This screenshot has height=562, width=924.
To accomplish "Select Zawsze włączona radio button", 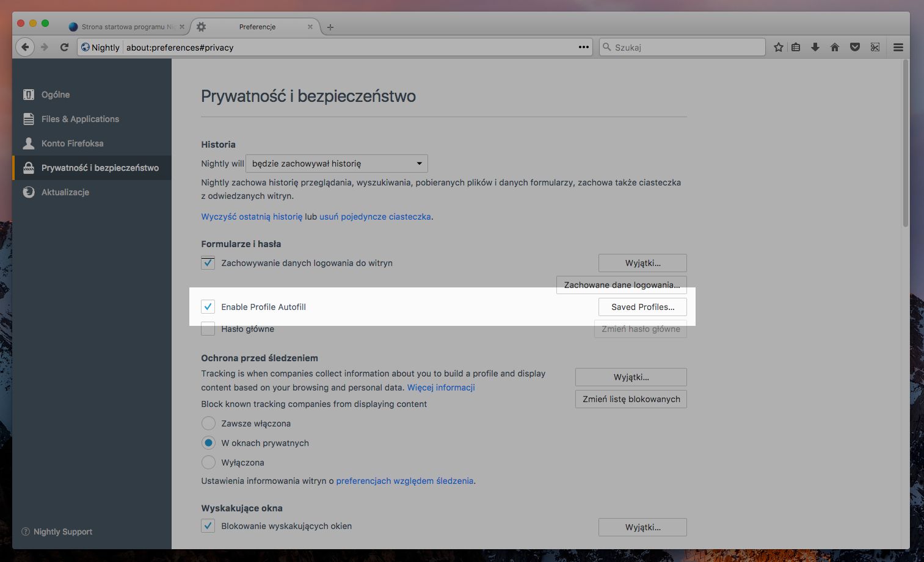I will point(208,423).
